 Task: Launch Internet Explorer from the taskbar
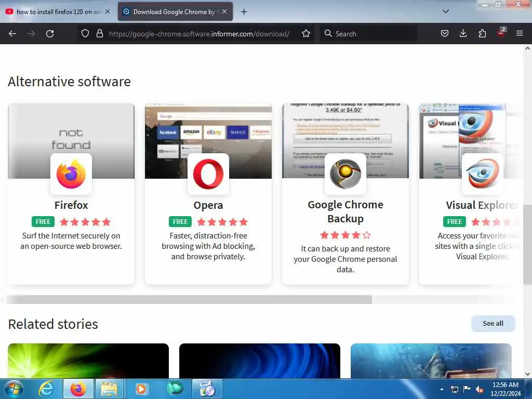pyautogui.click(x=46, y=389)
